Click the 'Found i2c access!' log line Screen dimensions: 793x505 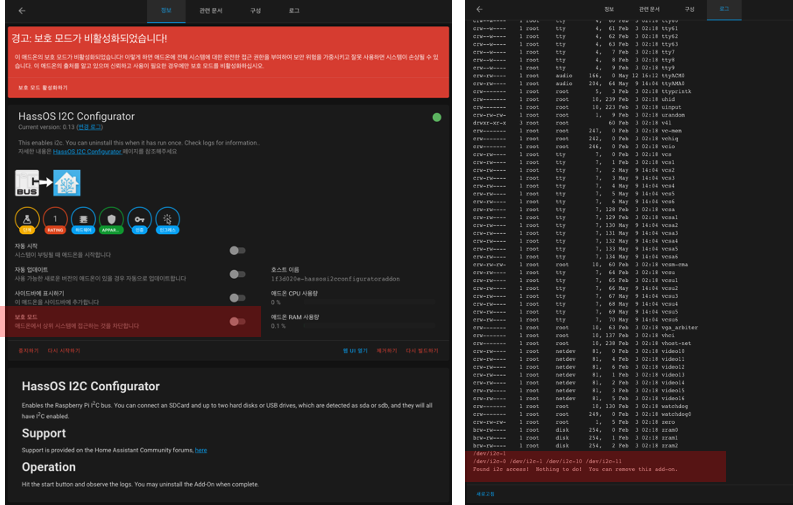click(x=575, y=469)
